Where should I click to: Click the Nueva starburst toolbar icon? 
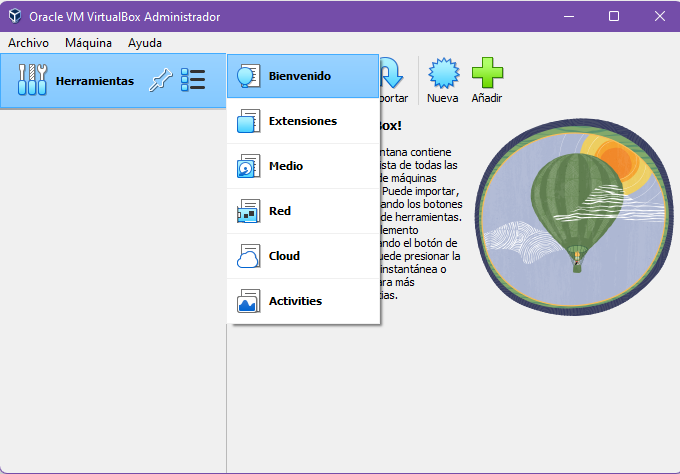click(443, 73)
